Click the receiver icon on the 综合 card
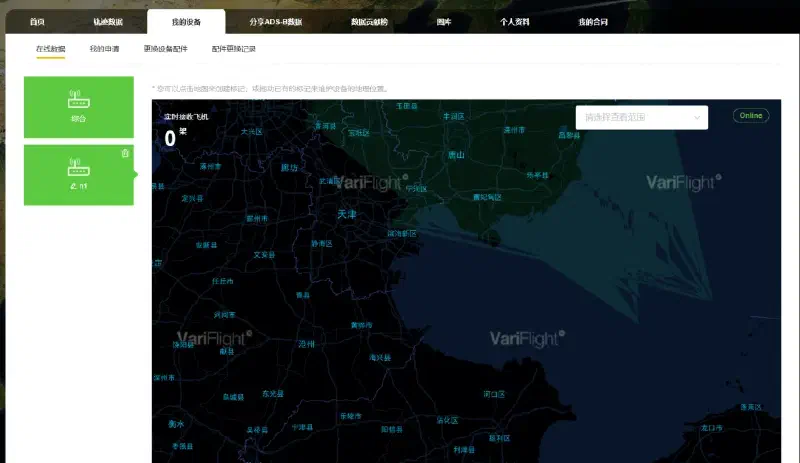Viewport: 800px width, 463px height. [x=79, y=99]
